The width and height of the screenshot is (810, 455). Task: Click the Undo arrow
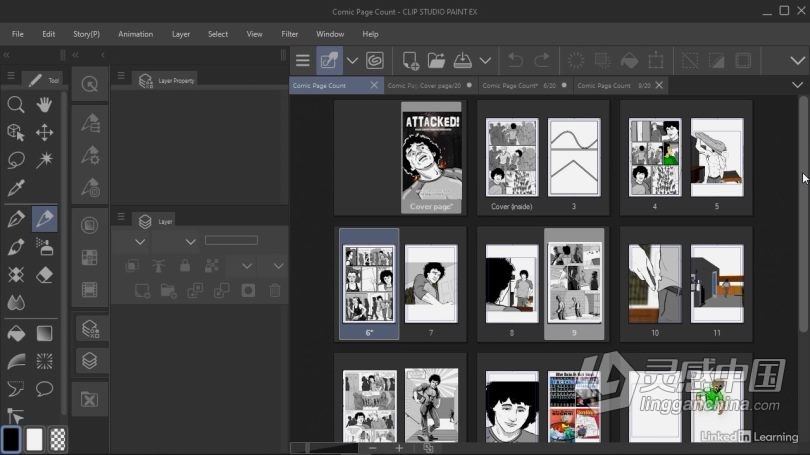pos(515,60)
